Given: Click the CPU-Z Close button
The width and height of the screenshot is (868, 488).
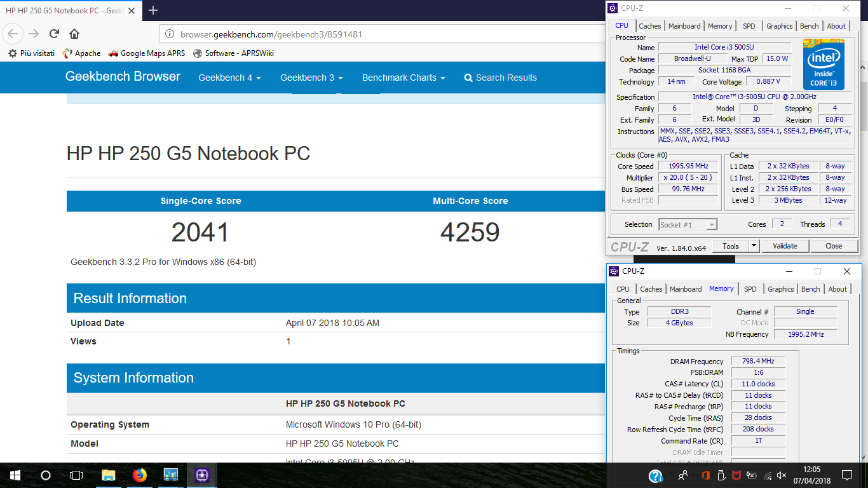Looking at the screenshot, I should pos(834,246).
